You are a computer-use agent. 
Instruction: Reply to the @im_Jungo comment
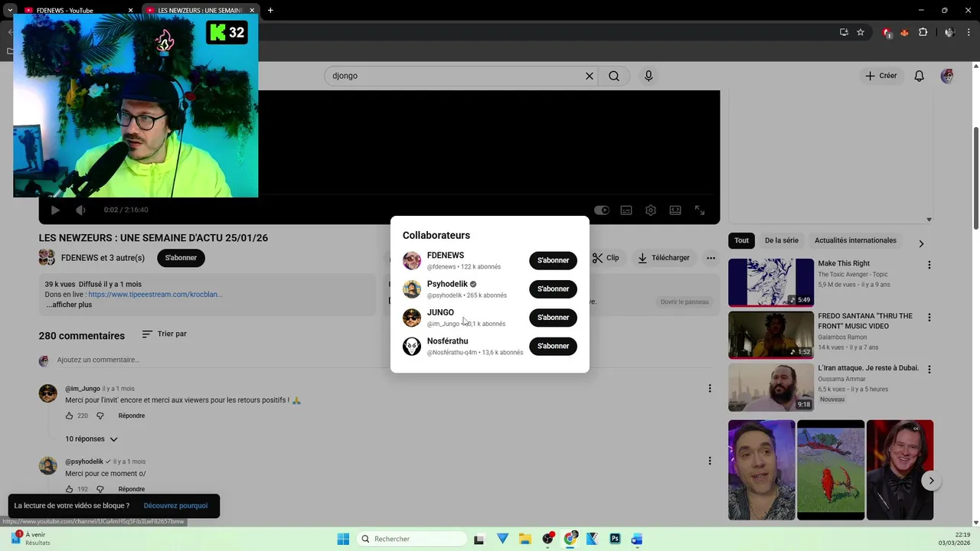pyautogui.click(x=132, y=416)
